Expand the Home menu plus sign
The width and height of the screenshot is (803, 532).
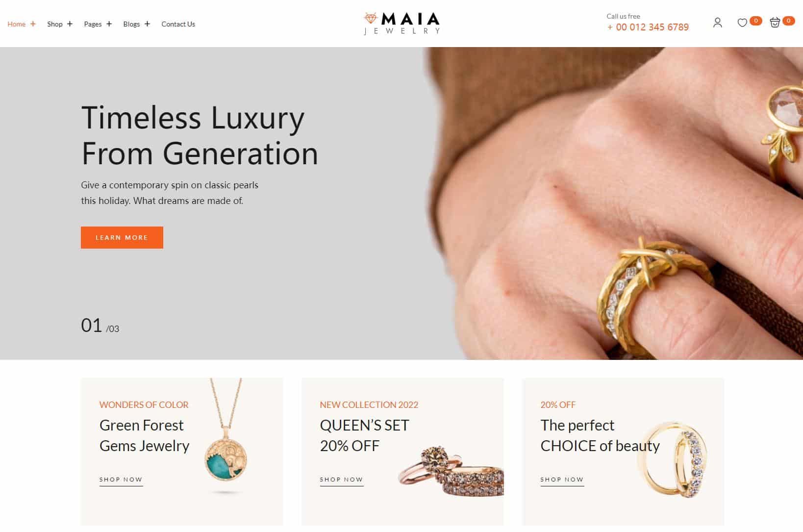[33, 24]
